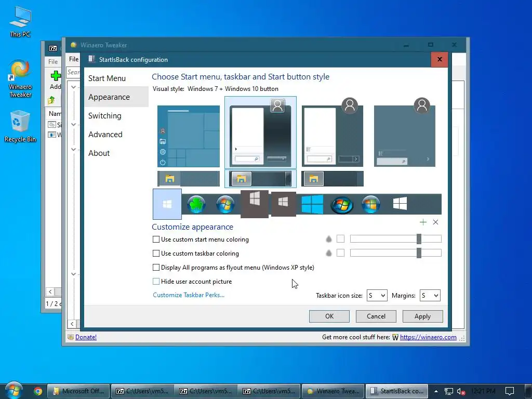Check Hide user account picture
532x399 pixels.
(156, 281)
